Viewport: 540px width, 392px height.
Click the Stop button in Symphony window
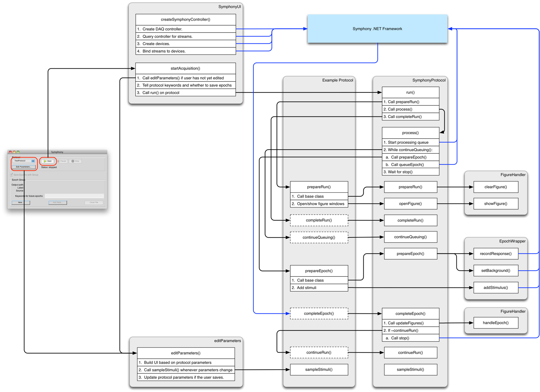point(75,161)
